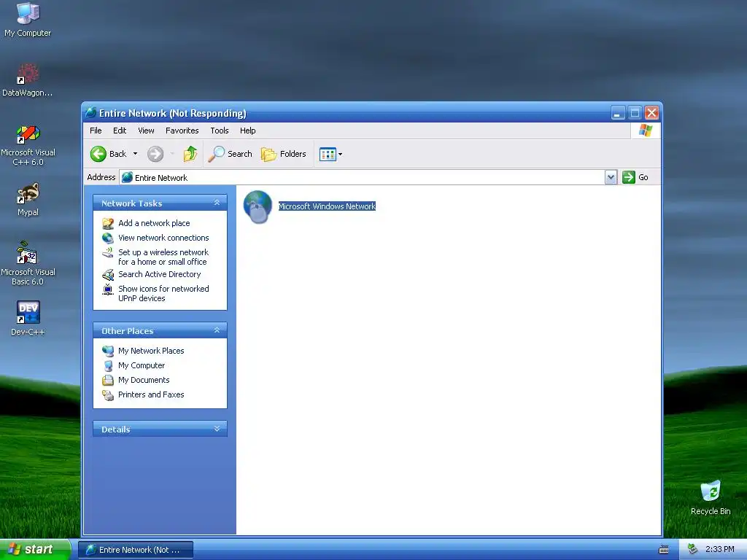Click the Entire Network title bar icon
Screen dimensions: 747x560
90,113
